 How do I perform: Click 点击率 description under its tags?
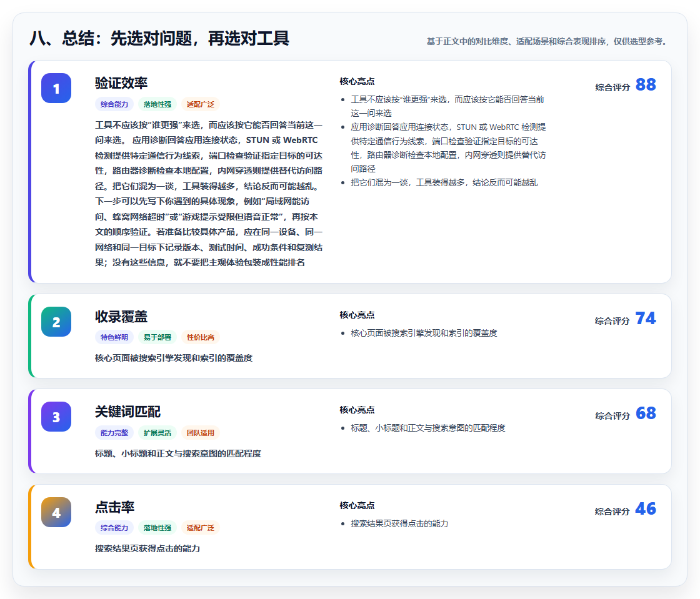(147, 548)
